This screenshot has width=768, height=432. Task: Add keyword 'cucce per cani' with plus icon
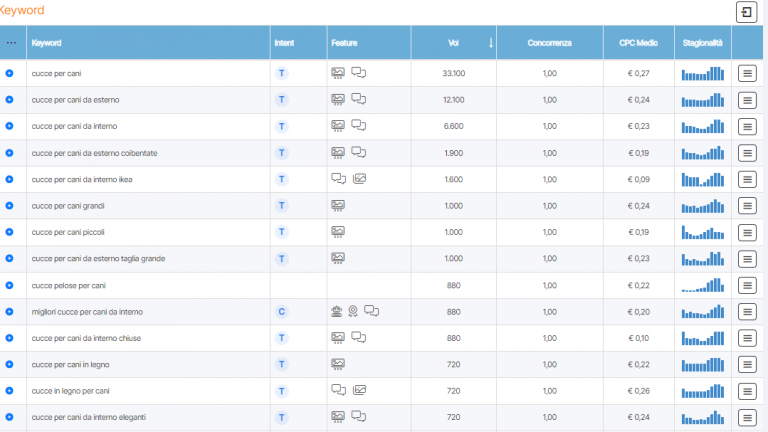tap(10, 74)
